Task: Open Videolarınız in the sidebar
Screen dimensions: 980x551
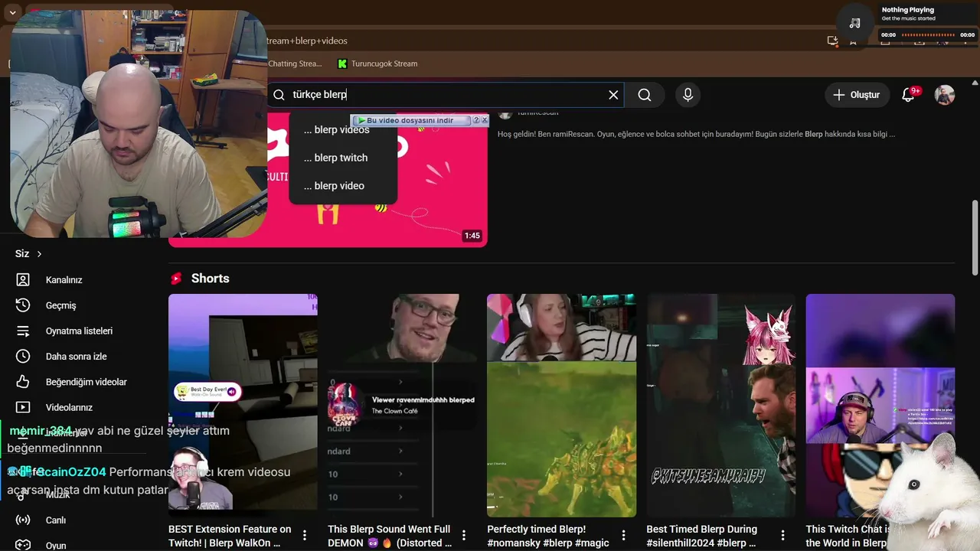Action: (x=69, y=408)
